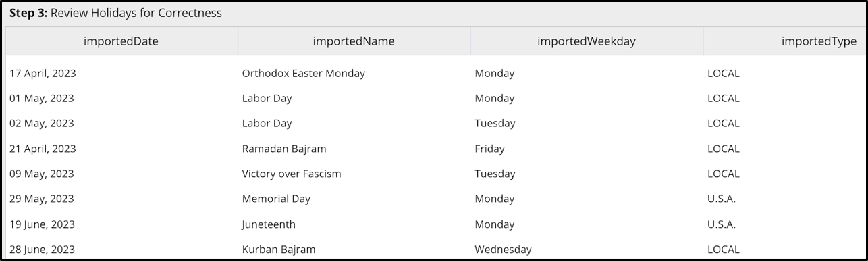Select the Friday weekday cell
This screenshot has height=261, width=868.
(x=489, y=149)
